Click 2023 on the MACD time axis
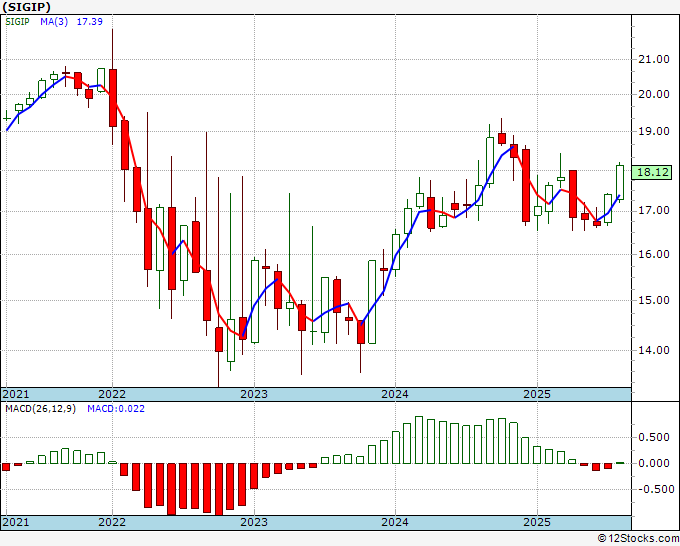This screenshot has width=680, height=546. pos(254,522)
